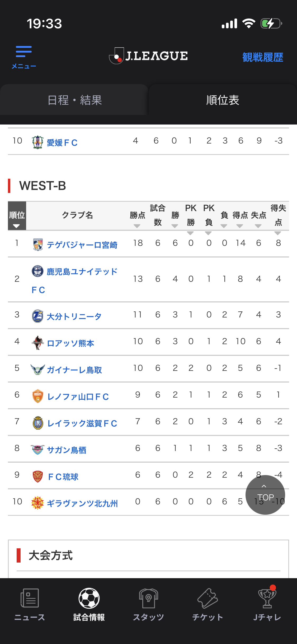Image resolution: width=297 pixels, height=644 pixels.
Task: Select the soccer ball match info icon
Action: point(89,598)
